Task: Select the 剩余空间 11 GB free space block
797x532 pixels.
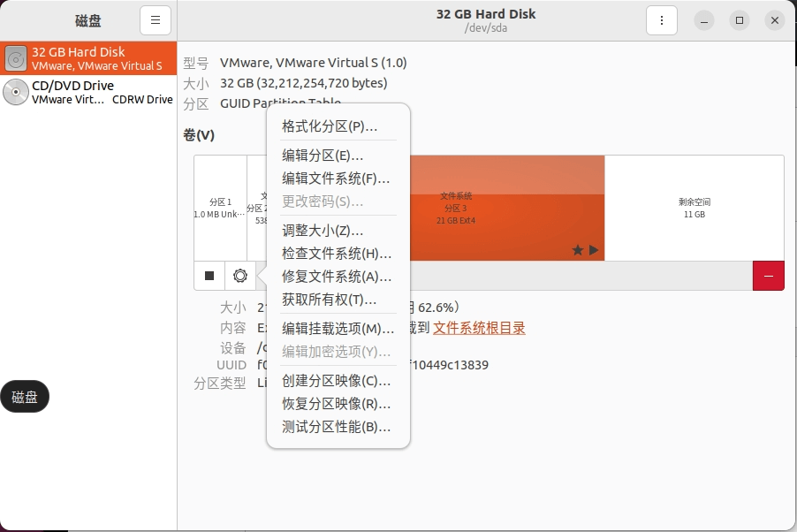Action: tap(694, 208)
